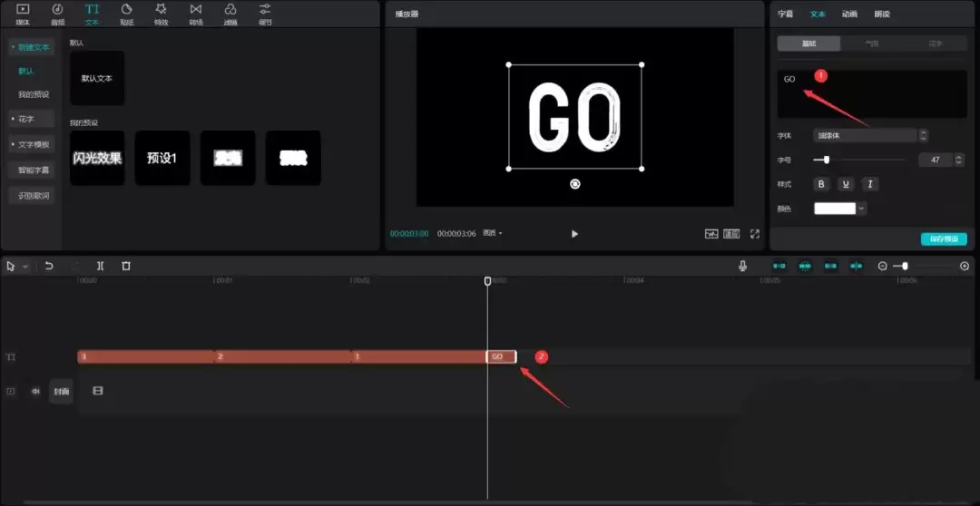This screenshot has height=506, width=980.
Task: Toggle italic text style
Action: tap(869, 184)
